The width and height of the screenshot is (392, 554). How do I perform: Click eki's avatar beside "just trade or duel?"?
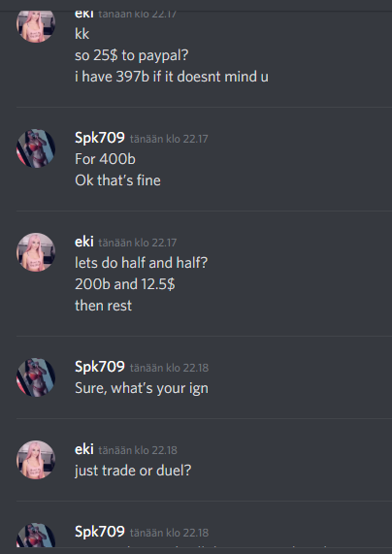[36, 460]
